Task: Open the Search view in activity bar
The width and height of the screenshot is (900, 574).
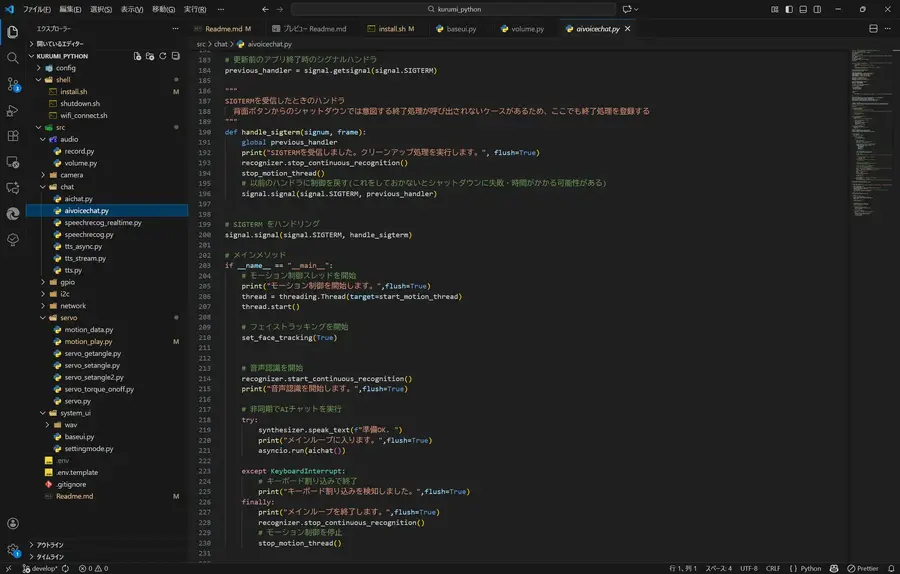Action: 13,58
